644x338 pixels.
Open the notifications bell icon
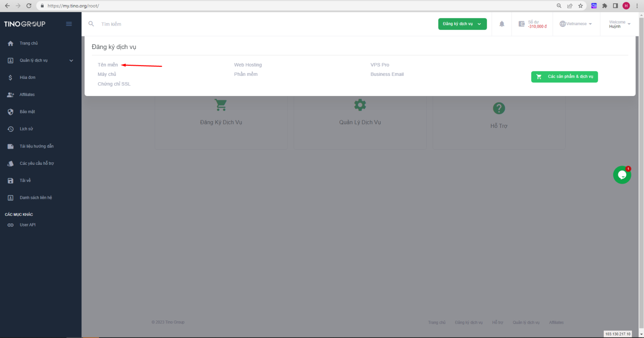502,24
